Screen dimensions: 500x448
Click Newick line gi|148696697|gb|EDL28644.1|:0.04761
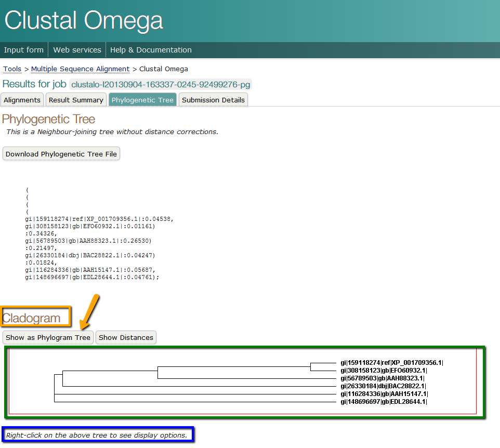[92, 278]
